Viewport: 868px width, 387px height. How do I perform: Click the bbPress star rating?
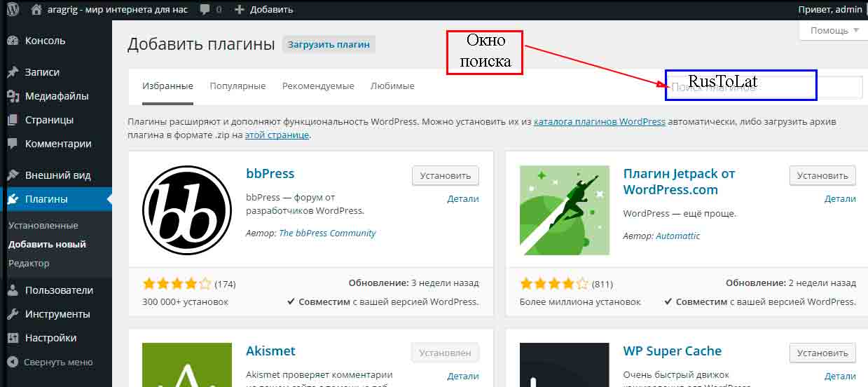point(177,284)
